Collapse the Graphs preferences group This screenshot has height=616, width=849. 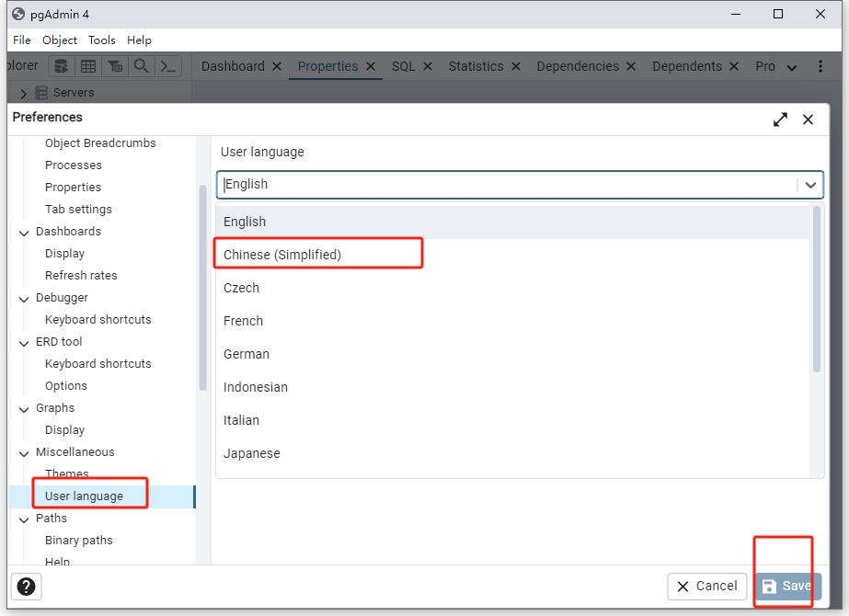pyautogui.click(x=24, y=409)
